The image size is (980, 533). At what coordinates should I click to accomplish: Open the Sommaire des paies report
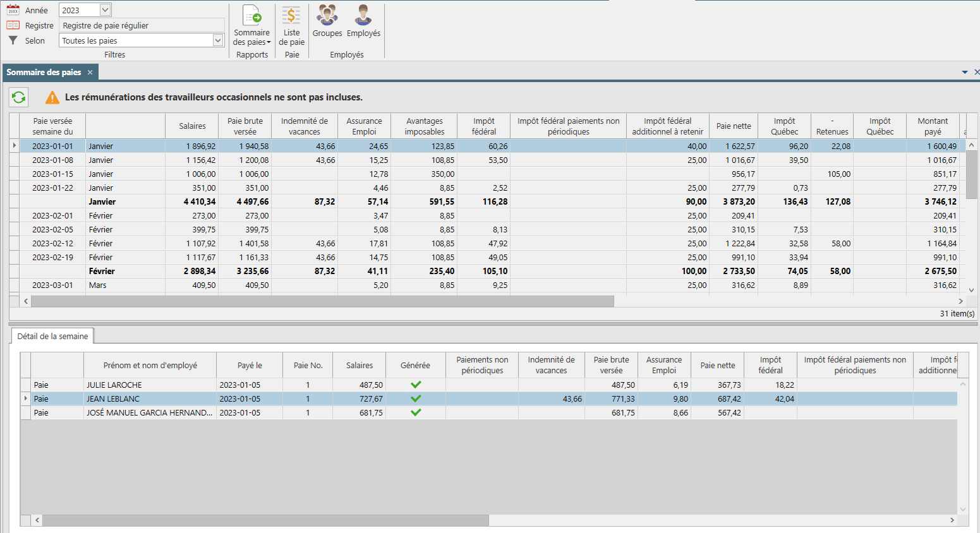point(251,25)
